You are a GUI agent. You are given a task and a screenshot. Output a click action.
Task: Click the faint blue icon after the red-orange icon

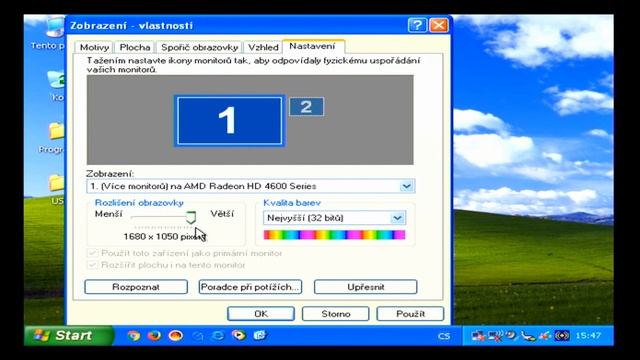click(x=198, y=336)
